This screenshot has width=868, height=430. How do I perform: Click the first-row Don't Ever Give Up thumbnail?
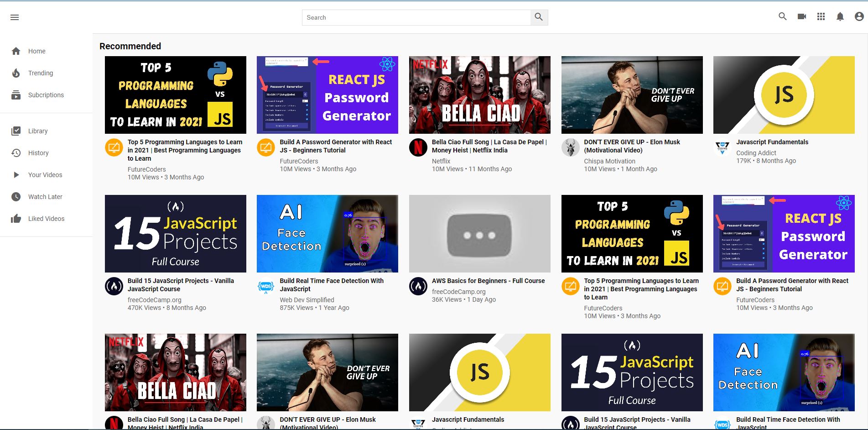point(632,95)
